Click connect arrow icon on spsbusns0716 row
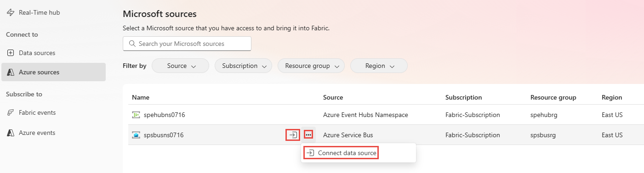Viewport: 644px width, 173px height. [293, 135]
